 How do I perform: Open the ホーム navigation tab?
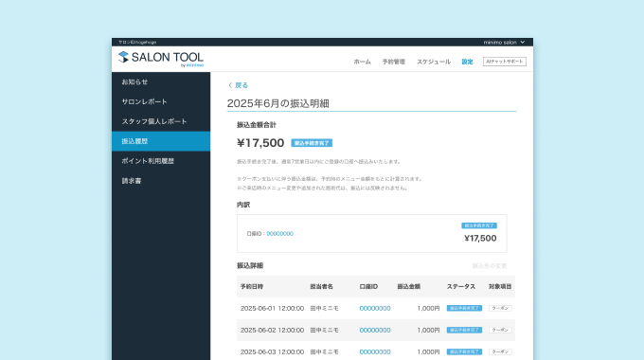[362, 62]
